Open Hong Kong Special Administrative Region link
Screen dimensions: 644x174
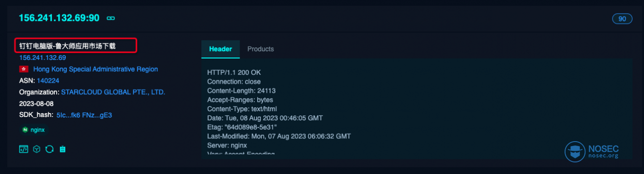tap(95, 69)
